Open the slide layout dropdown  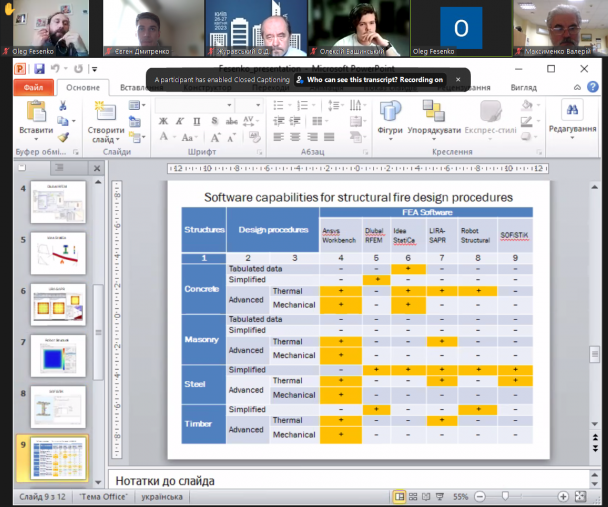click(137, 105)
